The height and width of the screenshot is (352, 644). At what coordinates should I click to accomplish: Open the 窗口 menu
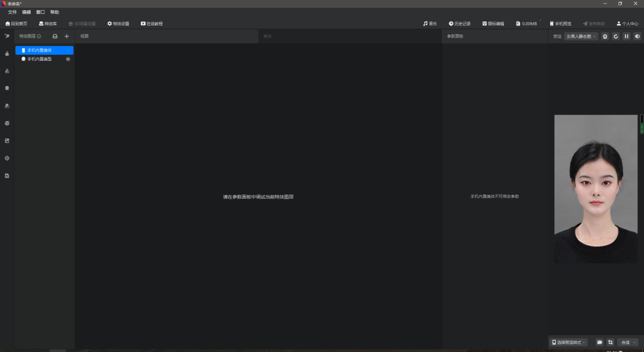pyautogui.click(x=41, y=12)
